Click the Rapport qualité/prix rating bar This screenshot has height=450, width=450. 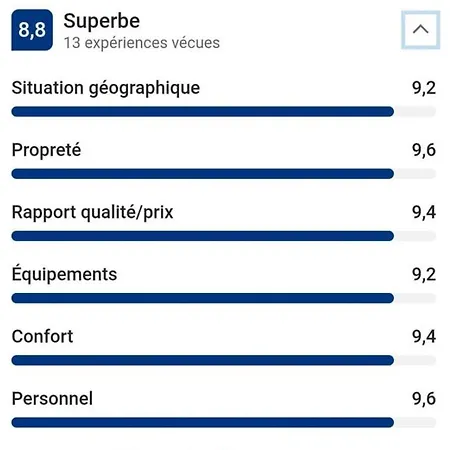(x=224, y=236)
